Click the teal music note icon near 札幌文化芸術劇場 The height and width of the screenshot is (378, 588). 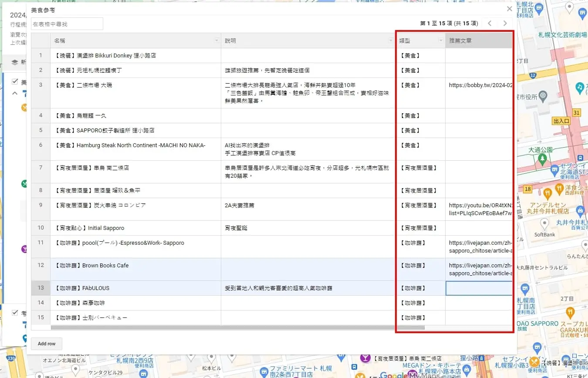[x=580, y=88]
